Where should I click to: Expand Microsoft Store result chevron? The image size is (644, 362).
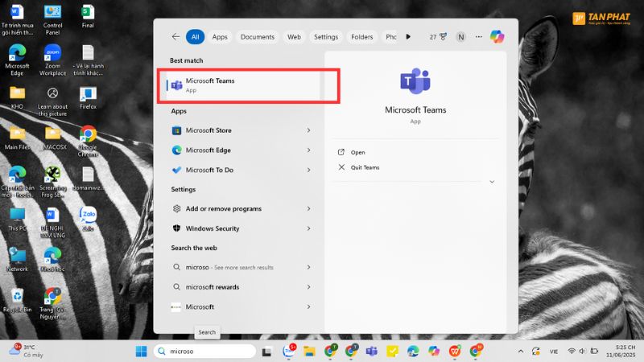(308, 130)
